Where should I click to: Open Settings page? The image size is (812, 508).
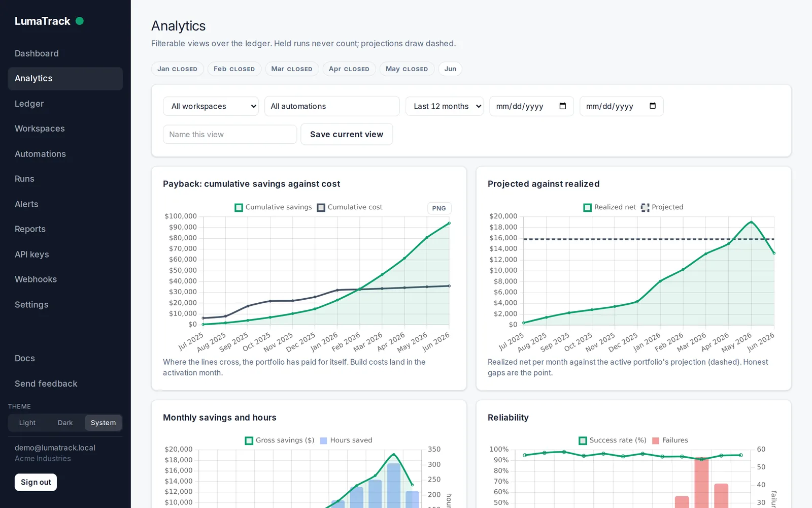(x=65, y=305)
